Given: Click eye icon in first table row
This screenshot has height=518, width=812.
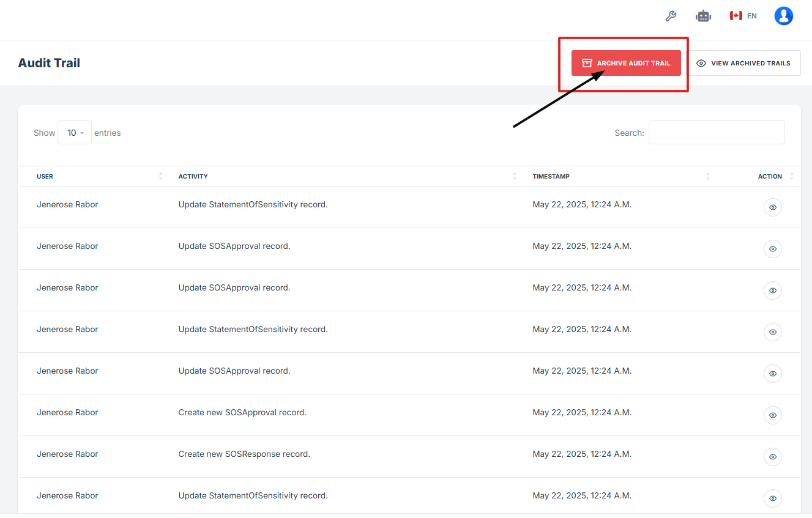Looking at the screenshot, I should pos(772,207).
